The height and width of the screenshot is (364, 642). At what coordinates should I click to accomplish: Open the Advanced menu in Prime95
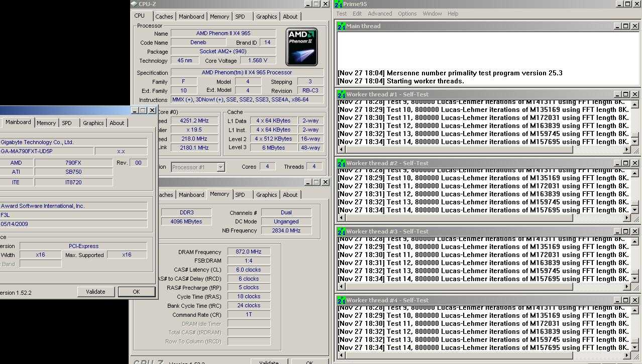pyautogui.click(x=379, y=14)
